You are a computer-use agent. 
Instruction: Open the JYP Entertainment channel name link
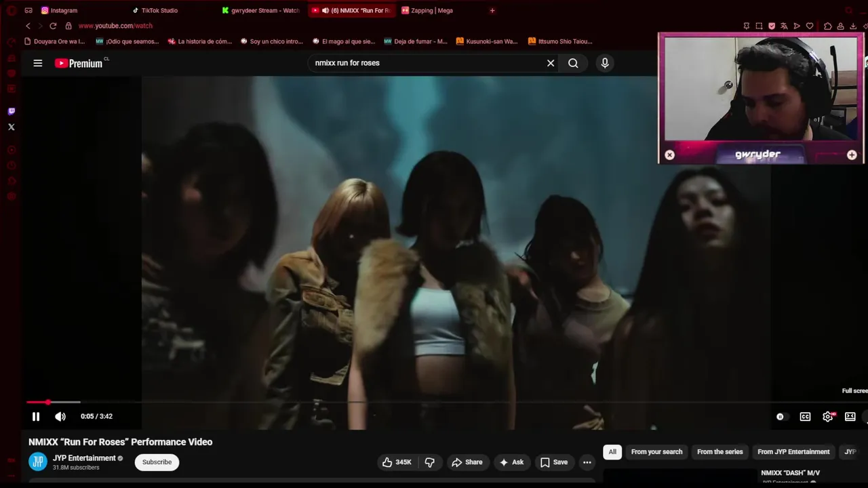84,458
